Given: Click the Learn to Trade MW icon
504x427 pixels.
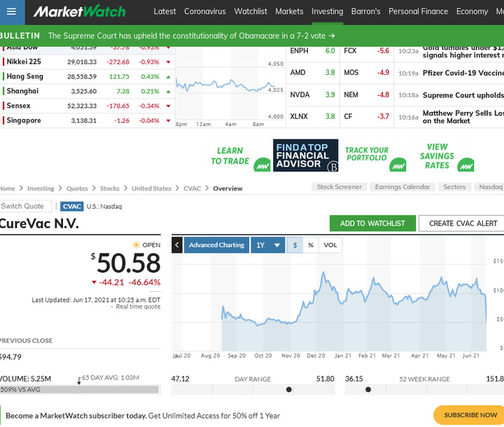Looking at the screenshot, I should (262, 165).
